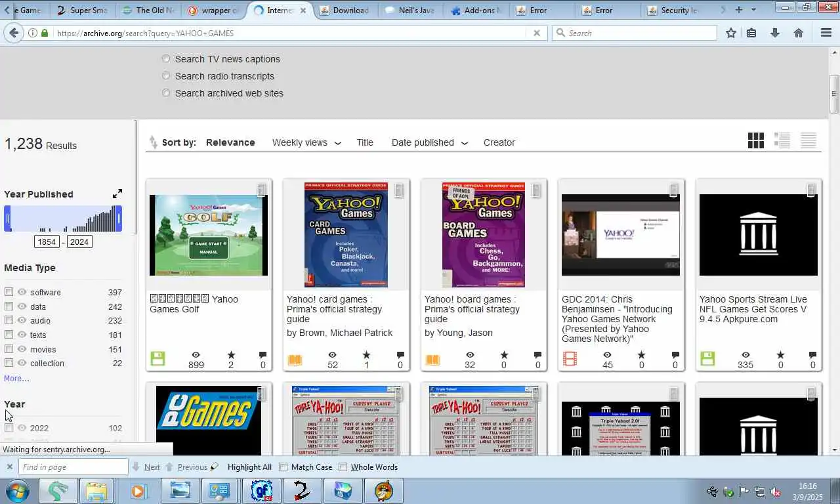Switch to The Old N tab
Screen dimensions: 840x504
coord(148,10)
